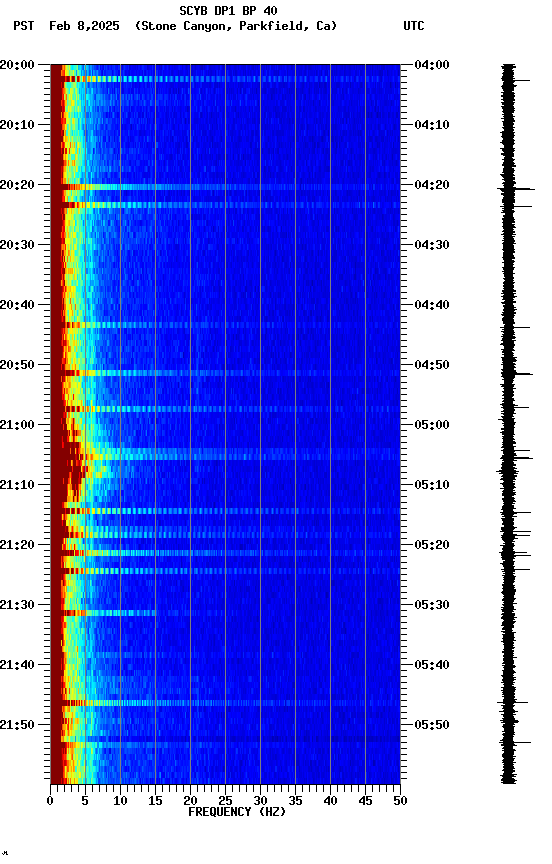Click the '04:10' UTC time label
This screenshot has height=864, width=552.
(432, 125)
